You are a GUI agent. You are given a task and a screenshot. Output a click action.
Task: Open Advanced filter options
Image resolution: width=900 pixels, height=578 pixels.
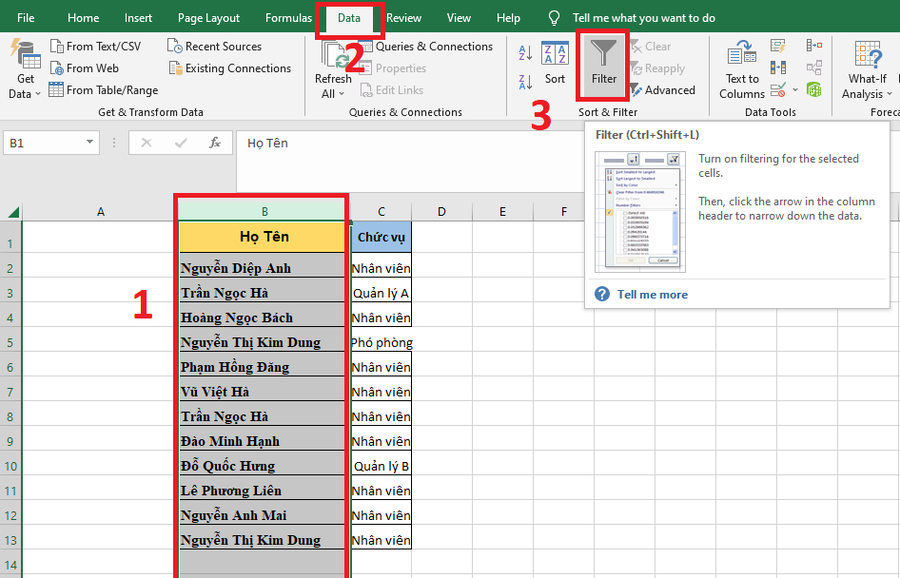pos(662,90)
